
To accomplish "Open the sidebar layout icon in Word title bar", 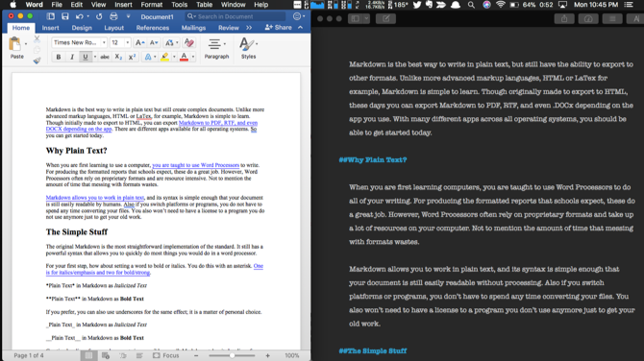I will (50, 16).
